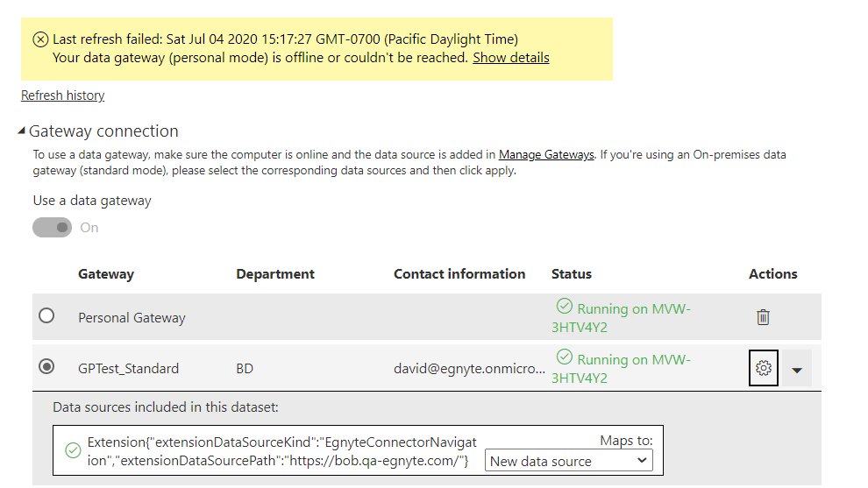This screenshot has height=488, width=868.
Task: Open the Maps to New data source dropdown
Action: 568,460
